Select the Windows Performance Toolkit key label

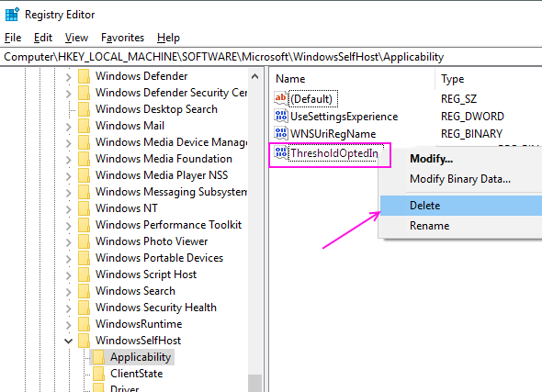click(168, 225)
